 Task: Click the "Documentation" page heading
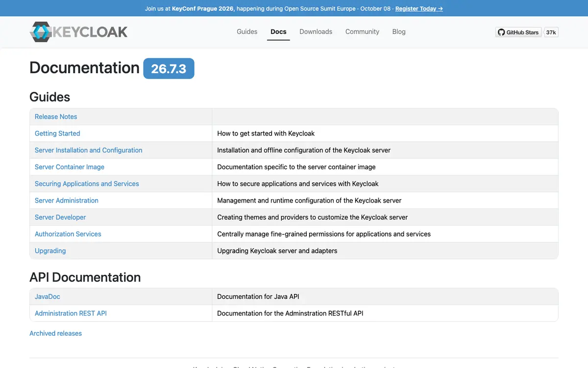coord(84,68)
